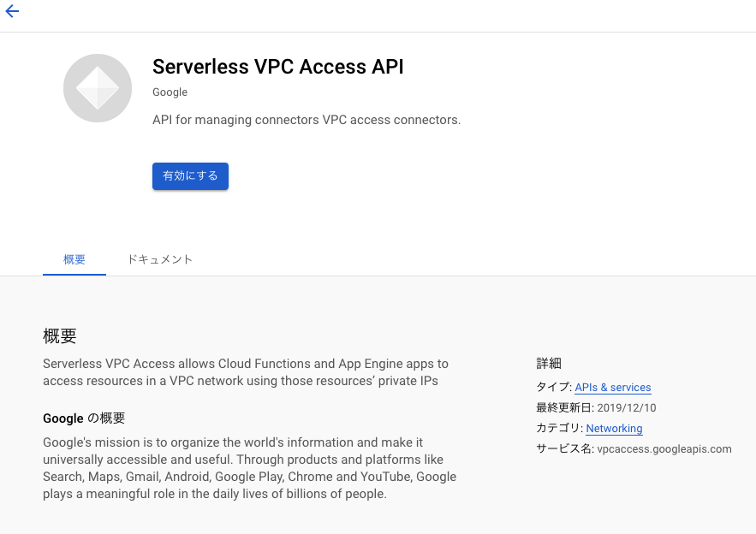Open the Networking category link
Screen dimensions: 756x534
point(614,429)
